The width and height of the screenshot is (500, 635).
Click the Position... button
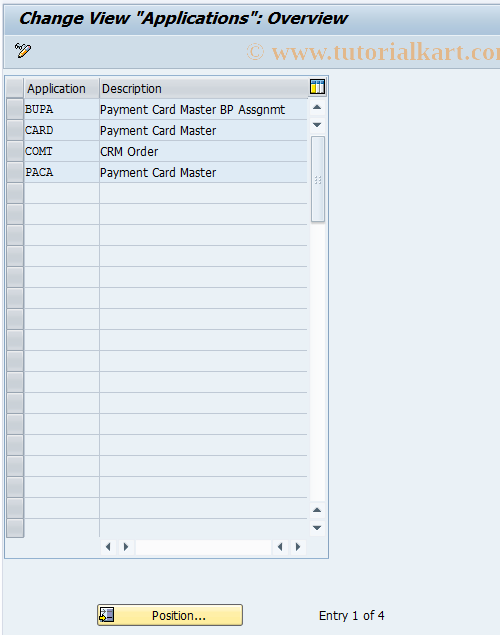point(170,615)
